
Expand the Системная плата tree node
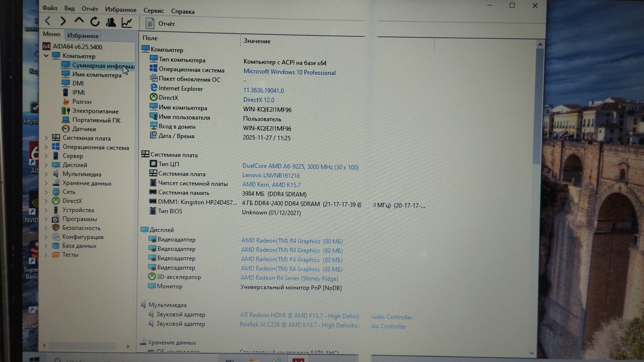pos(46,138)
